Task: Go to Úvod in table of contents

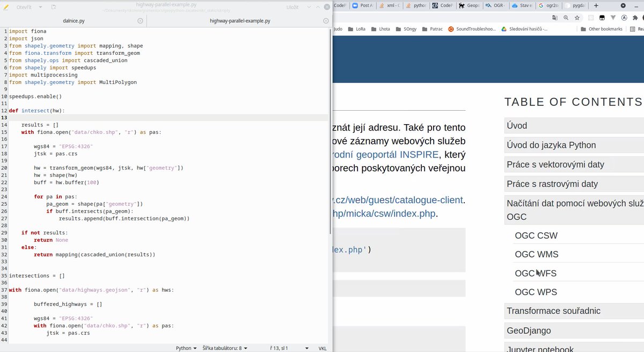Action: pos(574,126)
